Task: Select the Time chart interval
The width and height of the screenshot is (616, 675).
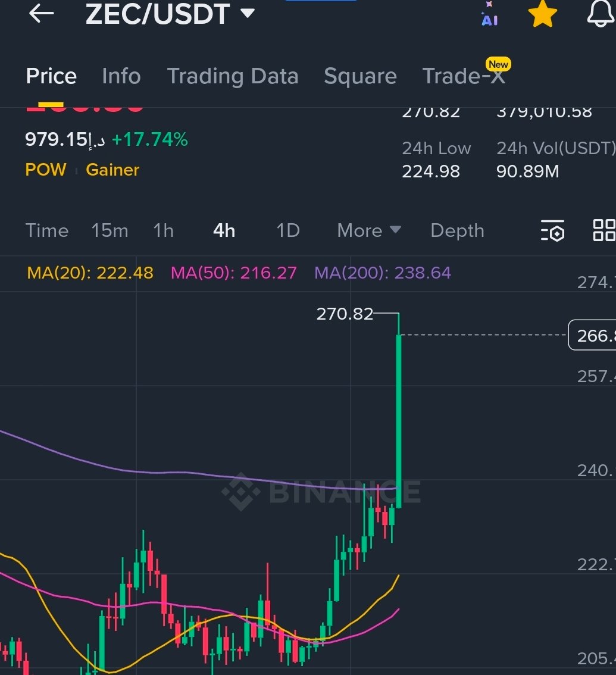Action: tap(47, 231)
